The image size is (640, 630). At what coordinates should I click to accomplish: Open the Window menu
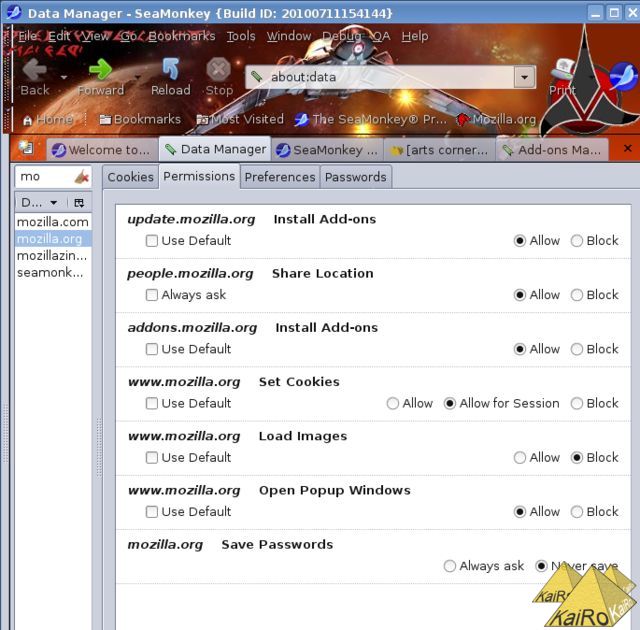click(x=289, y=36)
